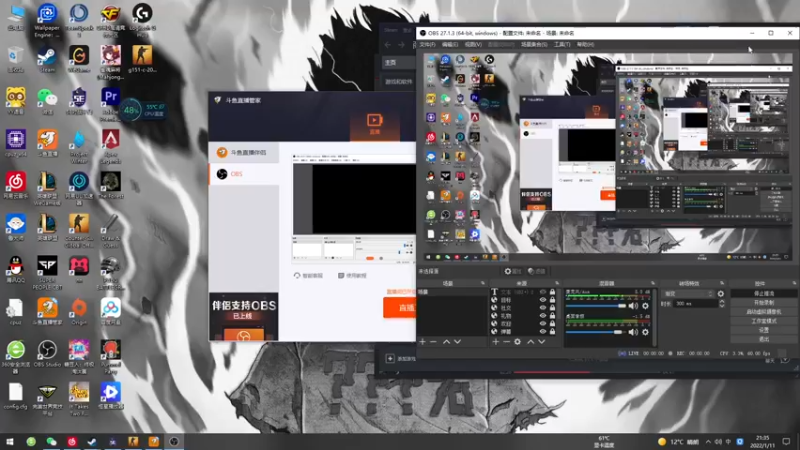This screenshot has height=450, width=800.
Task: Click the orange start-live button in Douyu
Action: (x=399, y=308)
